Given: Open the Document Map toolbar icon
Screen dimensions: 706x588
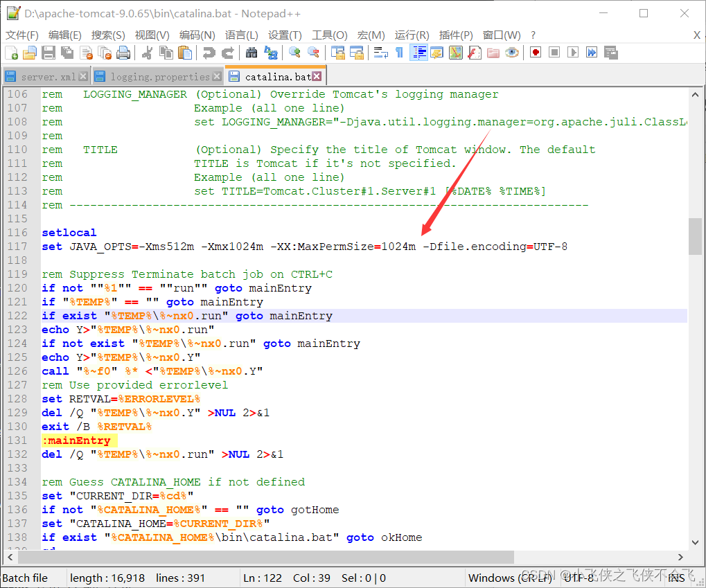Looking at the screenshot, I should pyautogui.click(x=456, y=53).
